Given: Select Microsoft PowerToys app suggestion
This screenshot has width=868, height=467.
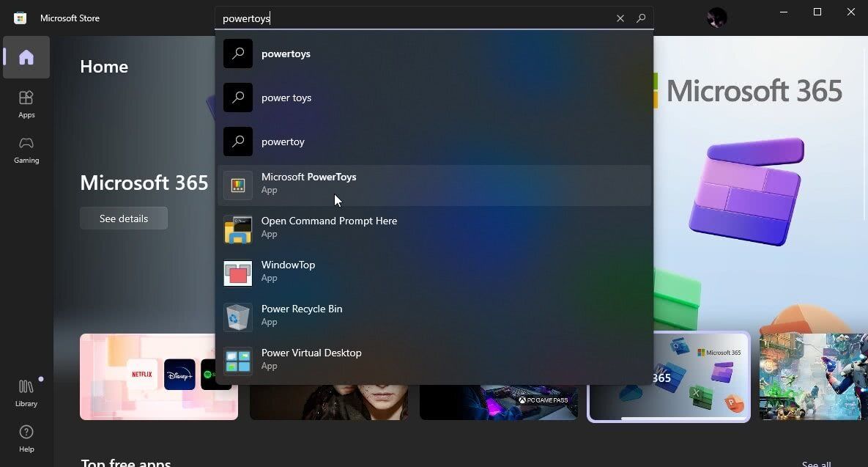Looking at the screenshot, I should 434,185.
